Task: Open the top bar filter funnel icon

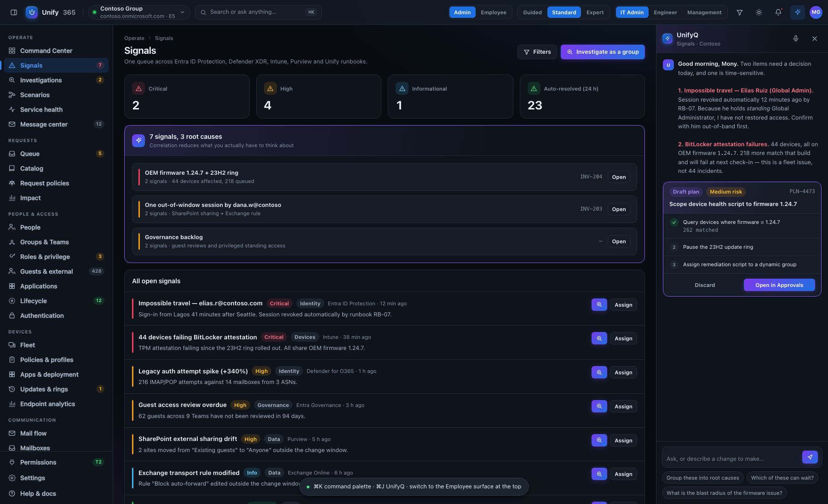Action: click(x=740, y=12)
